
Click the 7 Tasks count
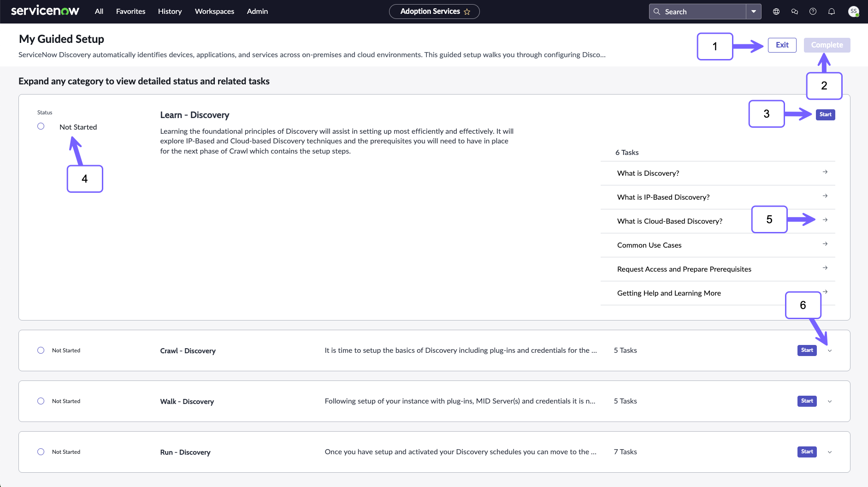[625, 452]
